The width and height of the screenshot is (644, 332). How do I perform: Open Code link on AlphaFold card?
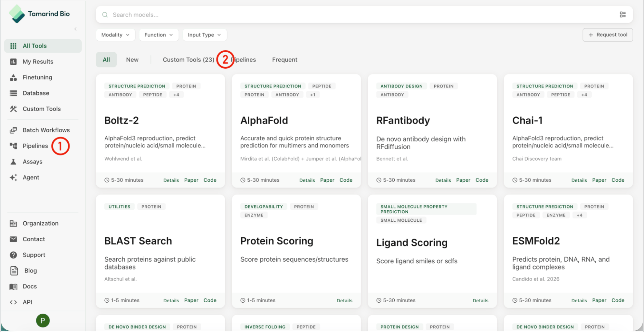(x=346, y=180)
